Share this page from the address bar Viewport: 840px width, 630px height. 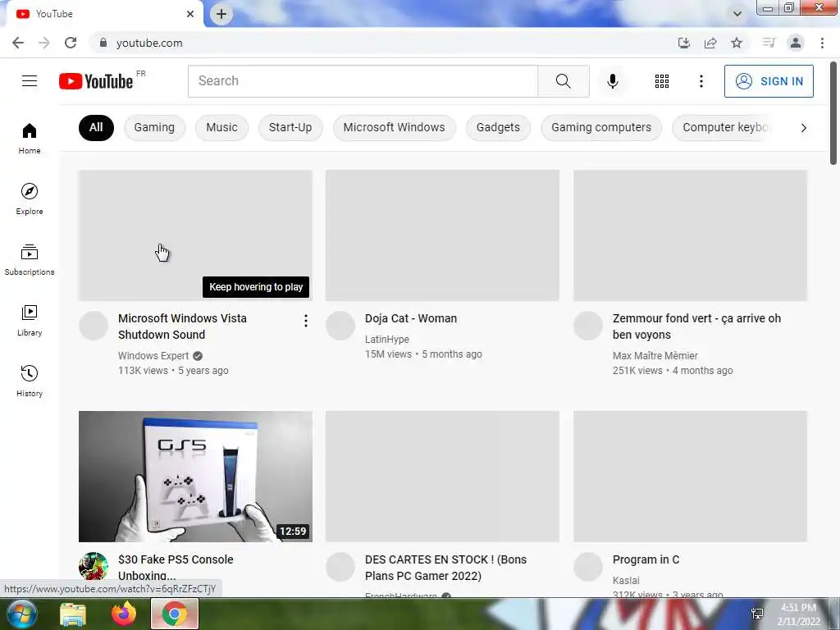710,43
